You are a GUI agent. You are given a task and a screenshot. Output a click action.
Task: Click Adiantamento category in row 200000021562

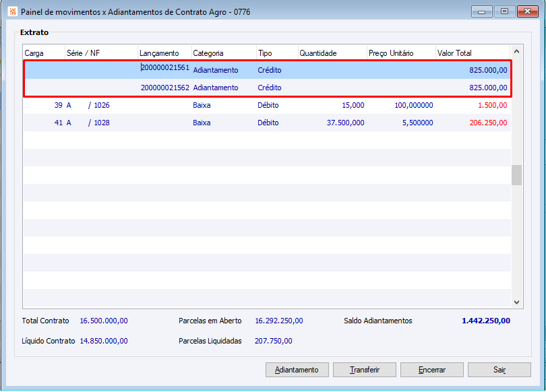[216, 88]
